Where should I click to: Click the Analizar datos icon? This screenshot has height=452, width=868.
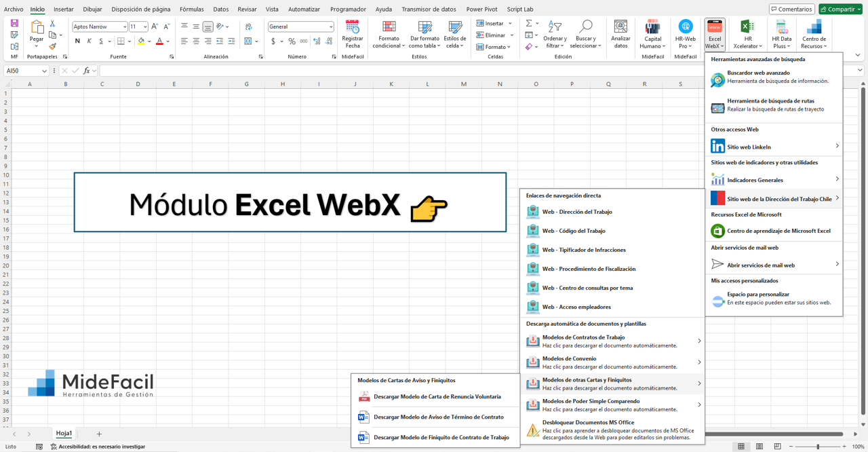(x=620, y=26)
